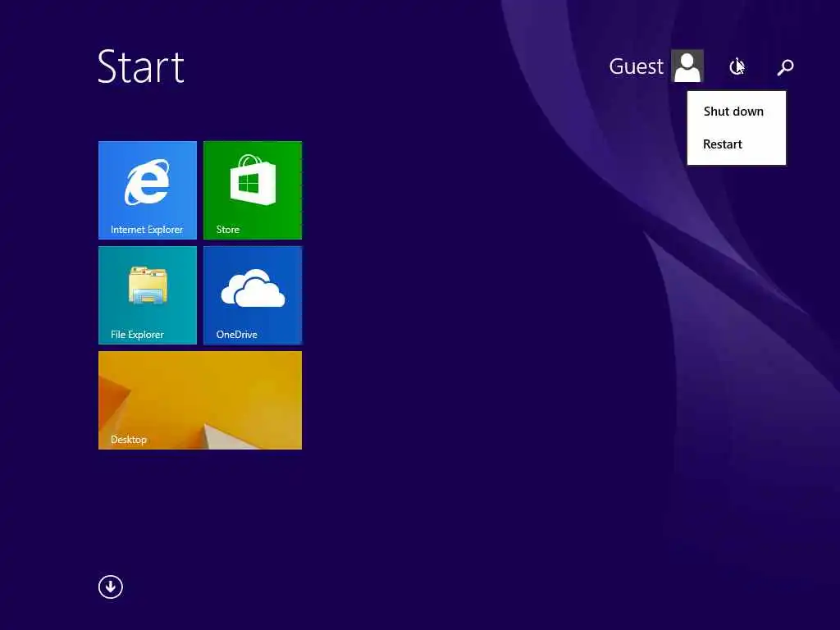
Task: Open the File Explorer tile
Action: coord(148,295)
